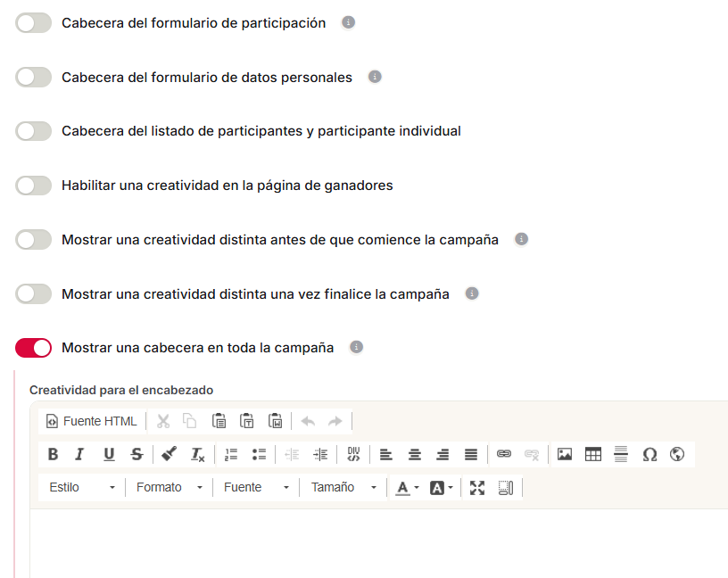Toggle Cabecera del listado de participantes switch
Viewport: 728px width, 578px height.
(x=33, y=131)
